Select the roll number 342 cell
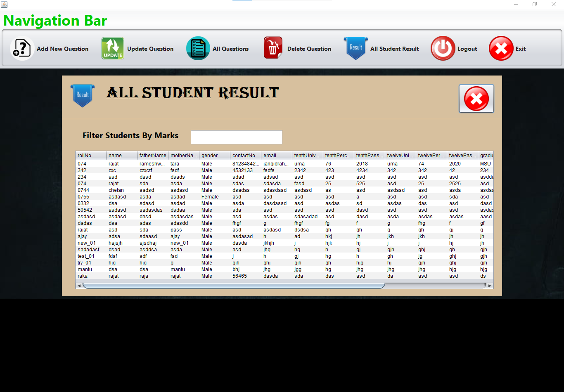 91,170
